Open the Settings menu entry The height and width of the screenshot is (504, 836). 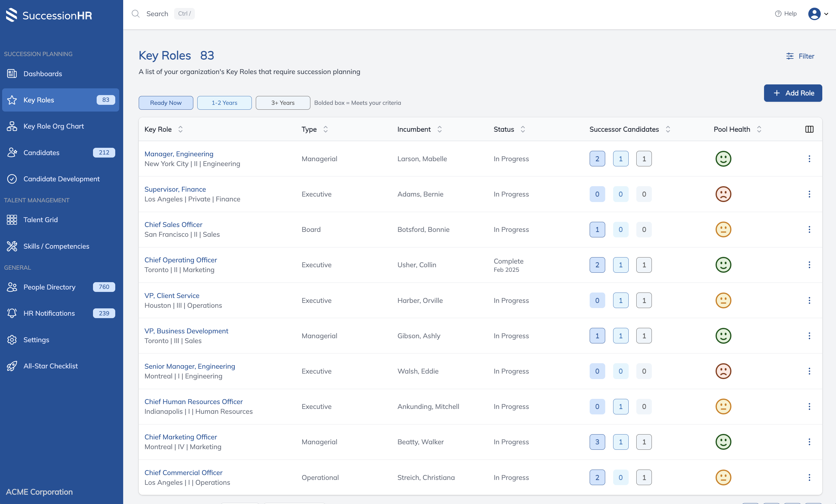click(x=36, y=339)
